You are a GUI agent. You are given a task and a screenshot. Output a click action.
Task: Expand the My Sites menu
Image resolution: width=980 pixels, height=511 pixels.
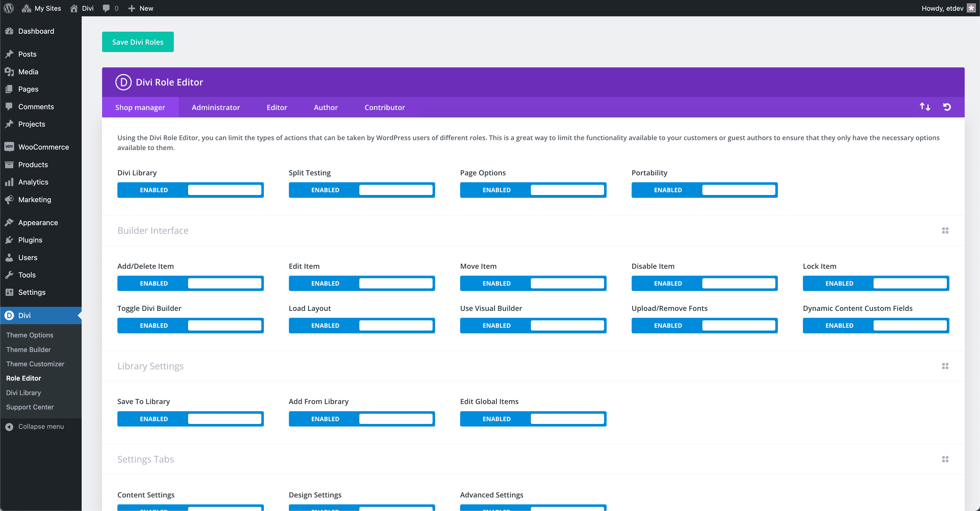click(41, 8)
